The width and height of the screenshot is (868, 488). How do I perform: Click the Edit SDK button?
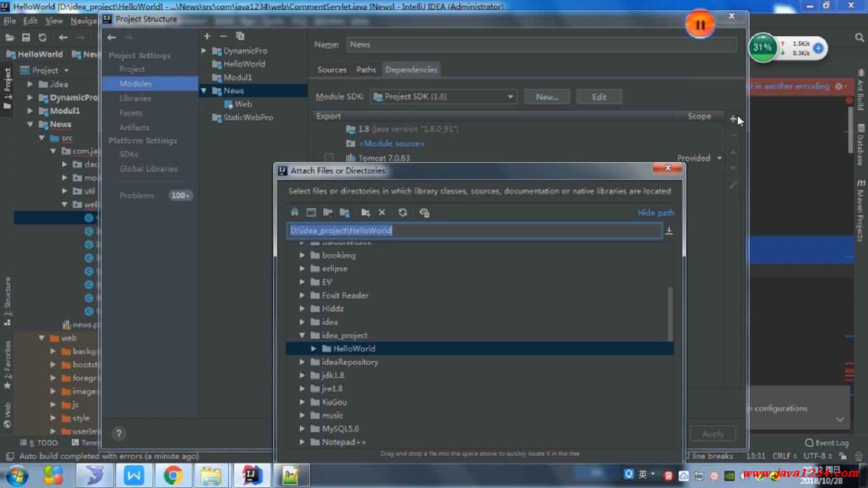[599, 97]
